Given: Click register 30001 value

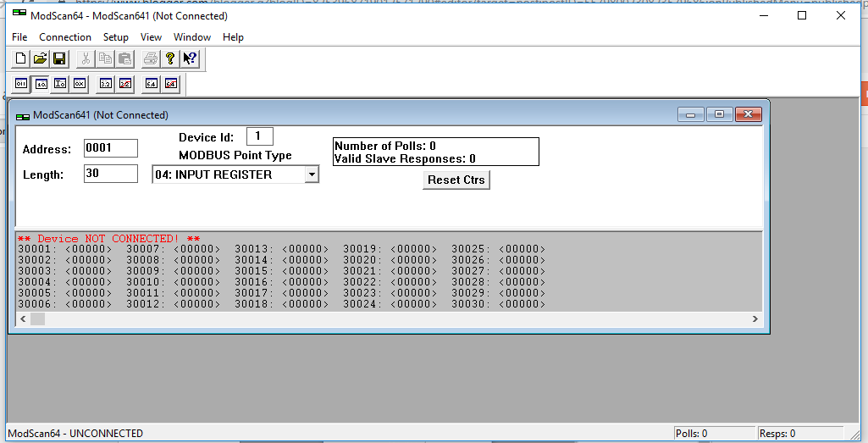Looking at the screenshot, I should [89, 249].
